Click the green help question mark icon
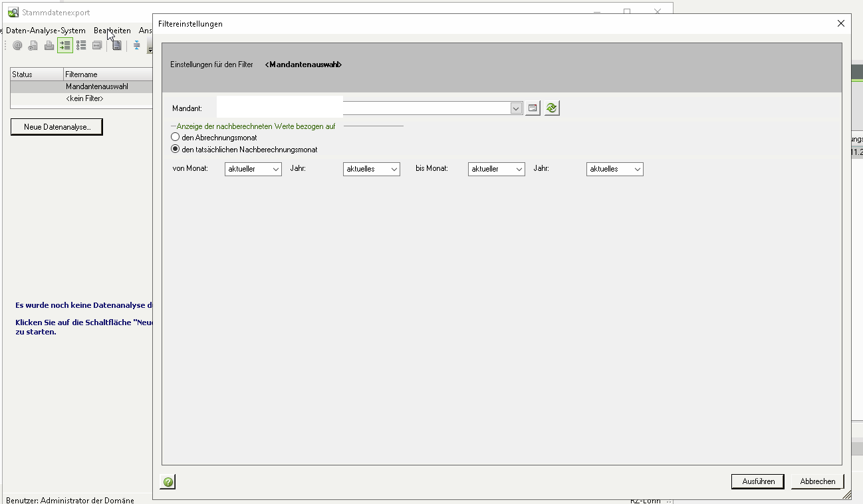This screenshot has height=504, width=863. 168,482
